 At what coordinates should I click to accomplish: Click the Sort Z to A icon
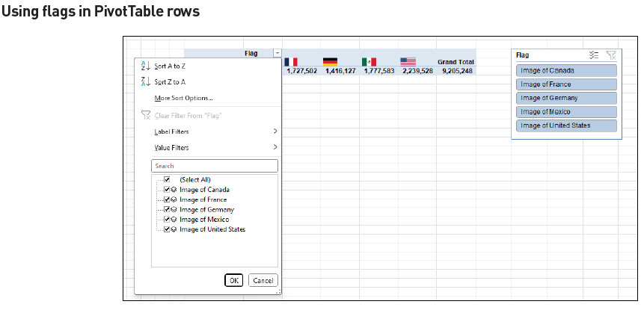[x=146, y=81]
